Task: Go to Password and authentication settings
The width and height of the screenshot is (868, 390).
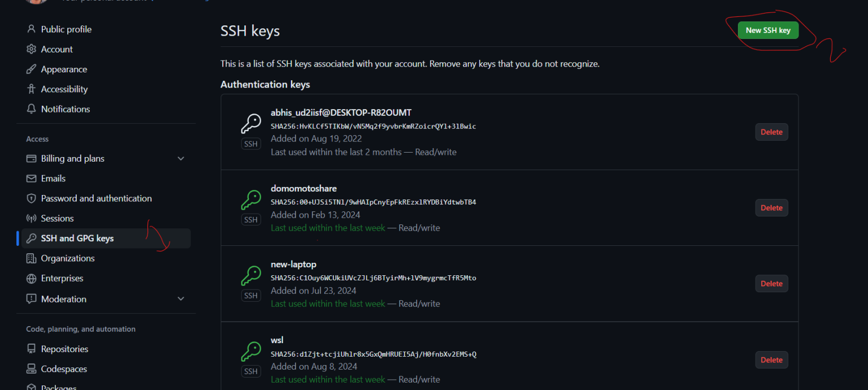Action: pyautogui.click(x=97, y=198)
